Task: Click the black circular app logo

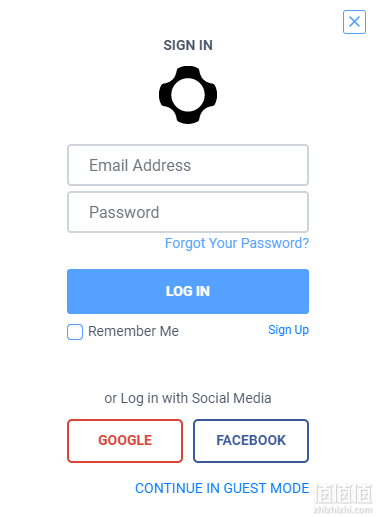Action: tap(188, 95)
